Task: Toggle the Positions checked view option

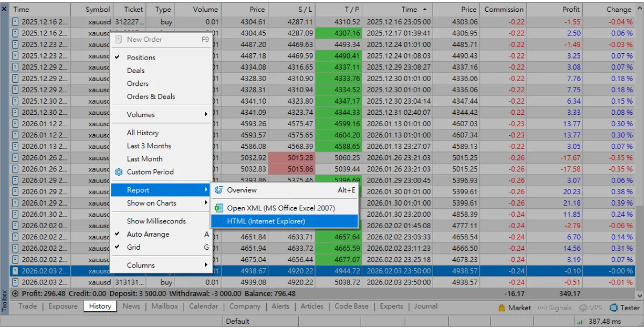Action: pos(141,57)
